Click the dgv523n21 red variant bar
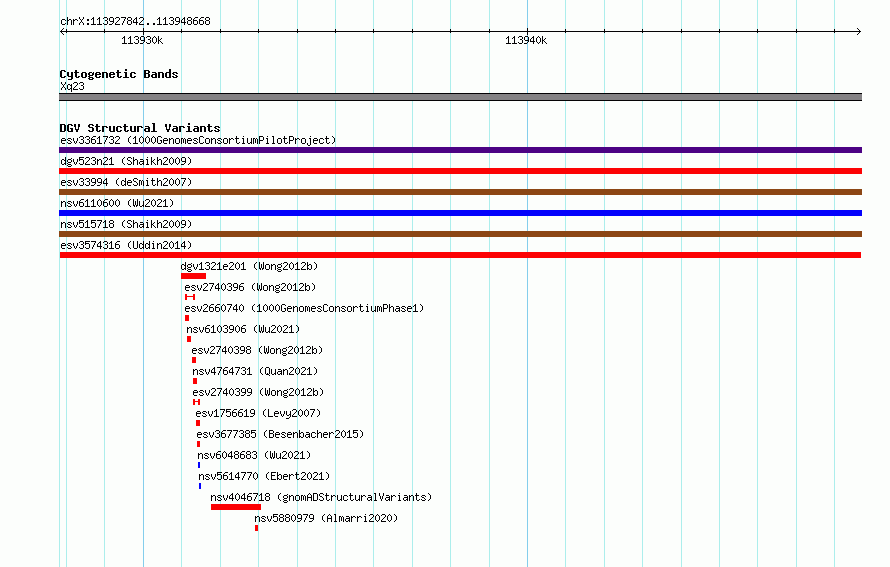The height and width of the screenshot is (567, 890). coord(460,171)
